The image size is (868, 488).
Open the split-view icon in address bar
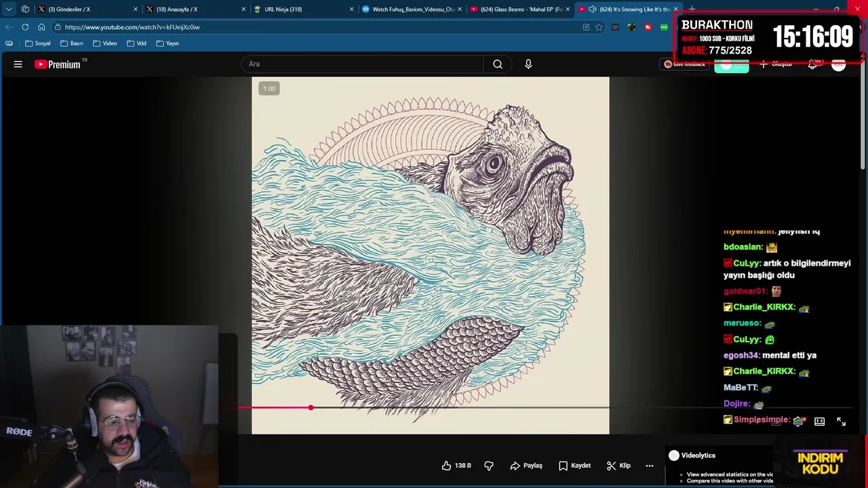coord(586,27)
